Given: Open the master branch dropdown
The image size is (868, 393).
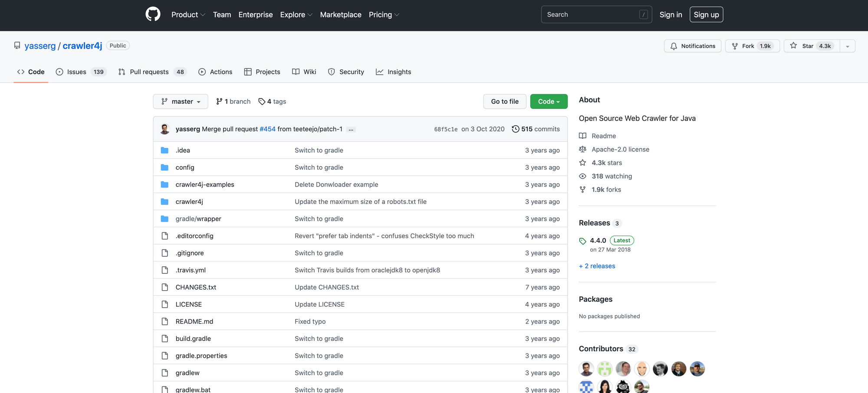Looking at the screenshot, I should pos(181,102).
